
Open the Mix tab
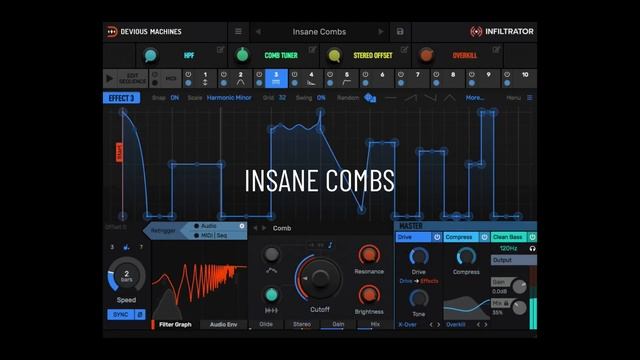pyautogui.click(x=375, y=324)
